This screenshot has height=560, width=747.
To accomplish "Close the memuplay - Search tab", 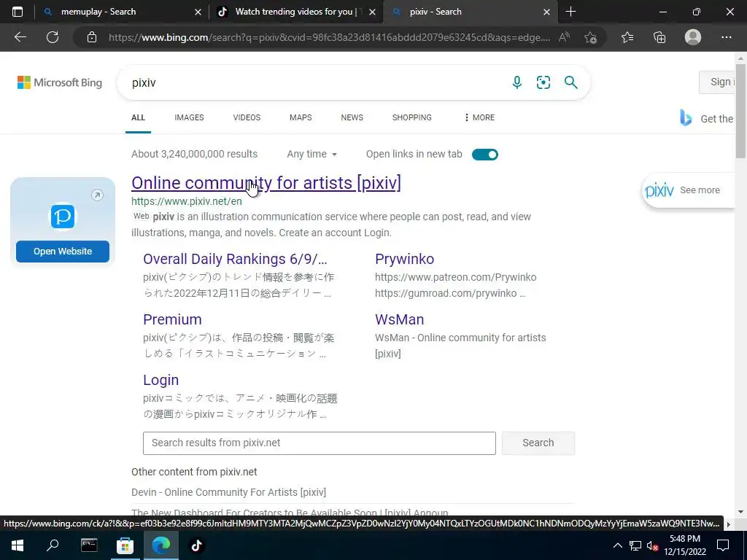I will pyautogui.click(x=198, y=12).
